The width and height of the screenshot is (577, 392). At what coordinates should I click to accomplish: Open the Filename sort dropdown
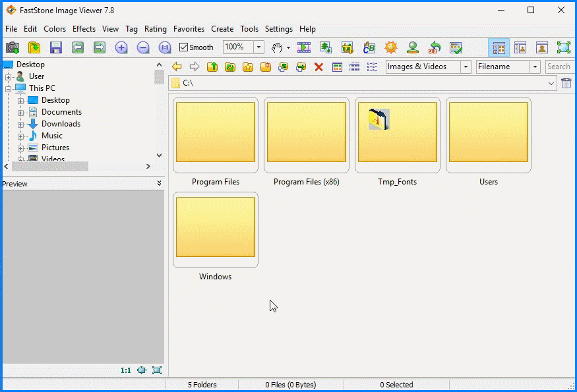(x=535, y=67)
